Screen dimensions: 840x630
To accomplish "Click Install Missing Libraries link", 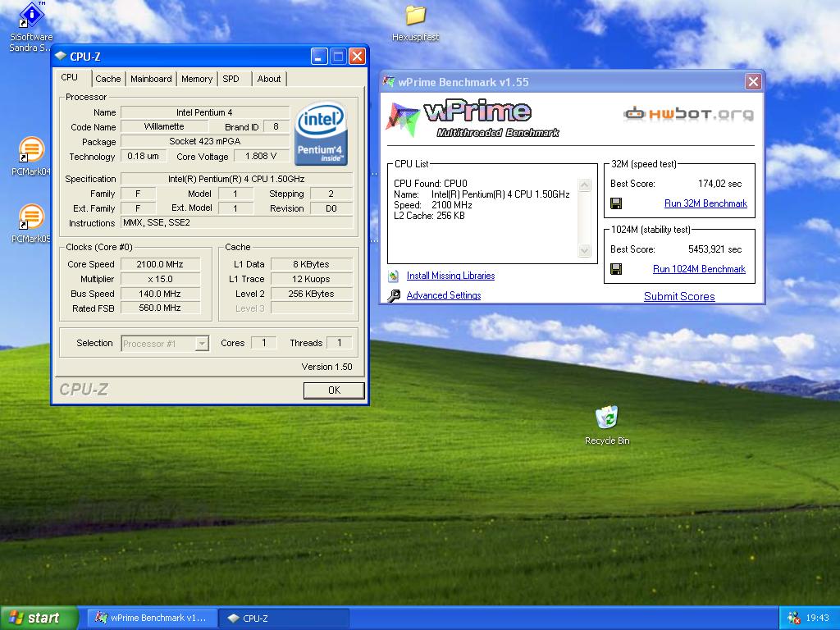I will point(450,276).
